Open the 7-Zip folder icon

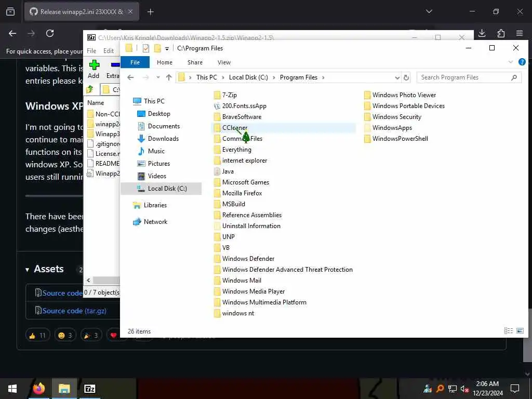[x=217, y=95]
